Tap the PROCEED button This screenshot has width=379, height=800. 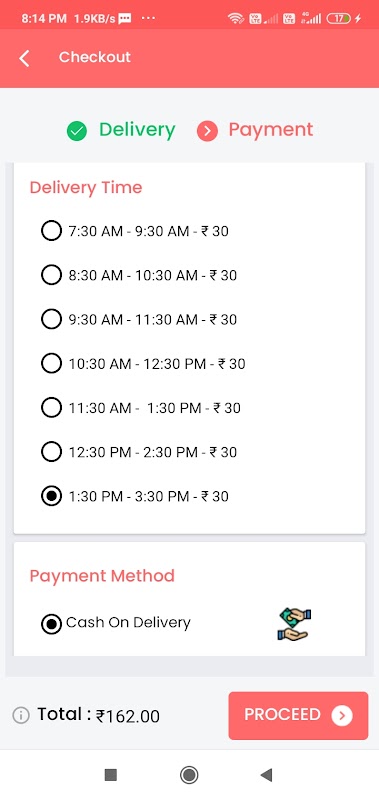(298, 715)
